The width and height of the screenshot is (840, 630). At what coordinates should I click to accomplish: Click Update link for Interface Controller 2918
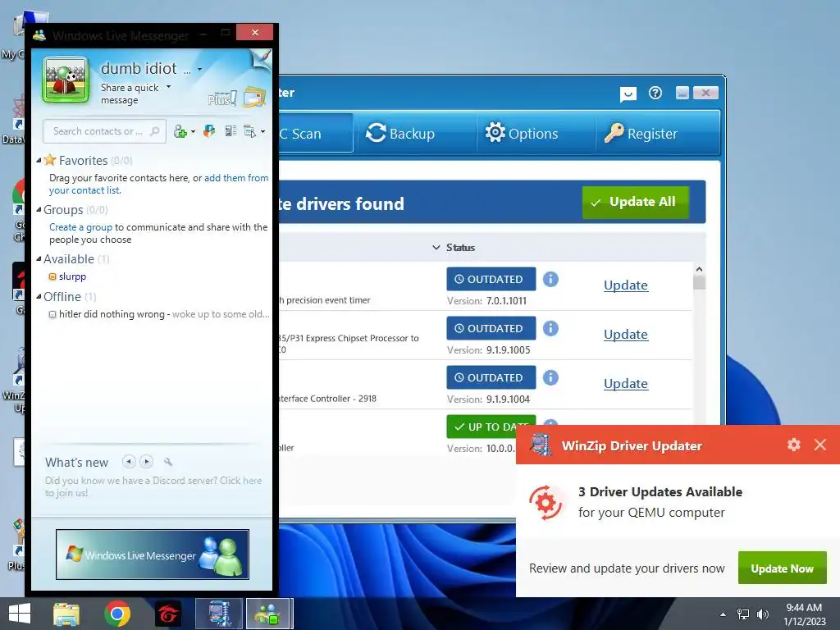click(x=626, y=384)
